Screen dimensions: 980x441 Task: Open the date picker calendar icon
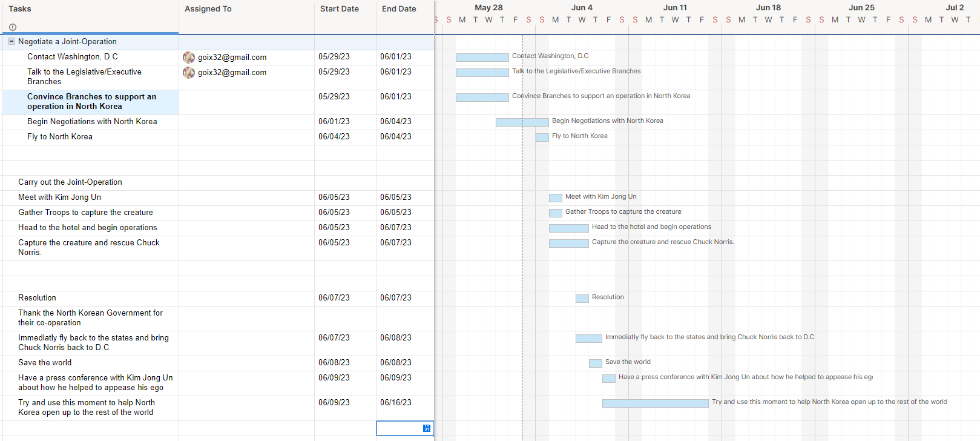pyautogui.click(x=427, y=428)
